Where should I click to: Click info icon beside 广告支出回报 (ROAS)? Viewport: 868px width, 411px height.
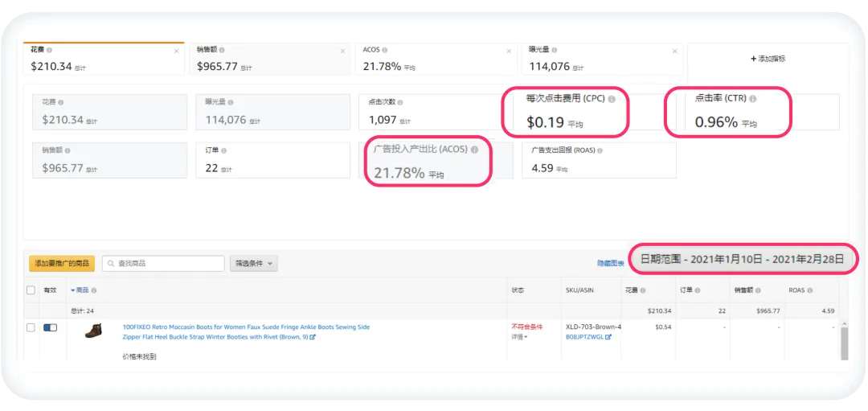pos(600,150)
